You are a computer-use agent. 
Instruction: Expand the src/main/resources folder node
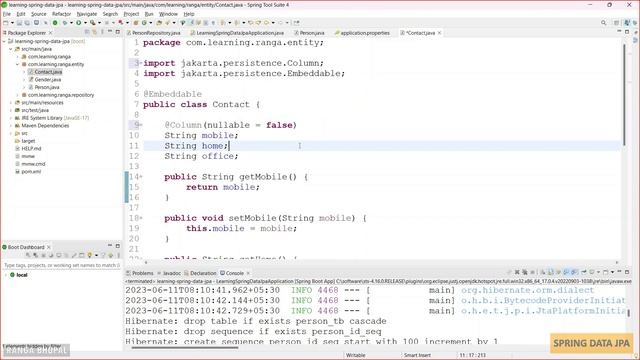tap(11, 103)
